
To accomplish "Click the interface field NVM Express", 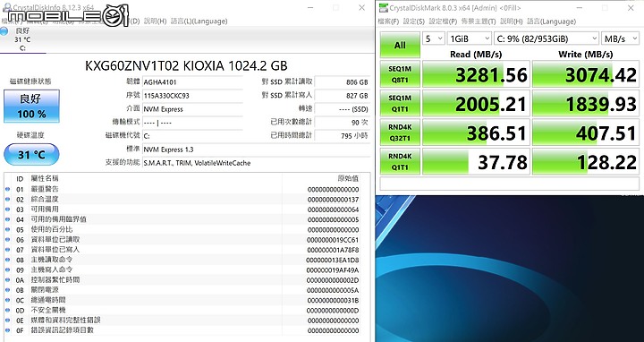I will point(192,109).
